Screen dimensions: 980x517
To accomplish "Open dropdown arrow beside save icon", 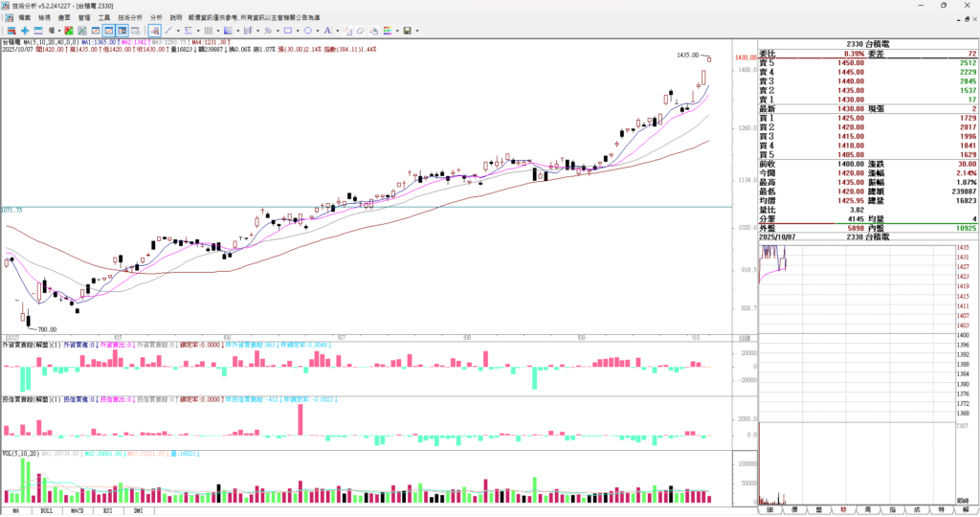I will 417,31.
